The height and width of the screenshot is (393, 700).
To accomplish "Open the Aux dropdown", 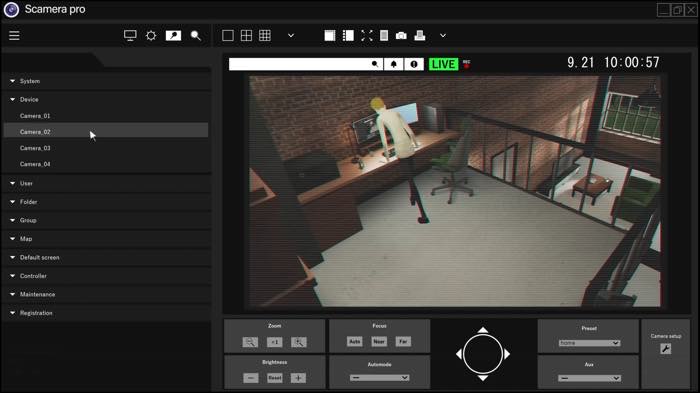I will coord(589,378).
